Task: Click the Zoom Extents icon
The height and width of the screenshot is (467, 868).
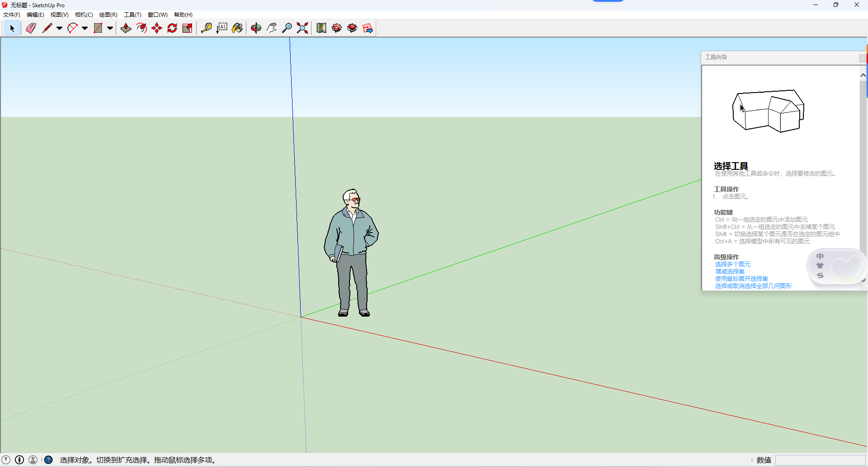Action: click(x=302, y=28)
